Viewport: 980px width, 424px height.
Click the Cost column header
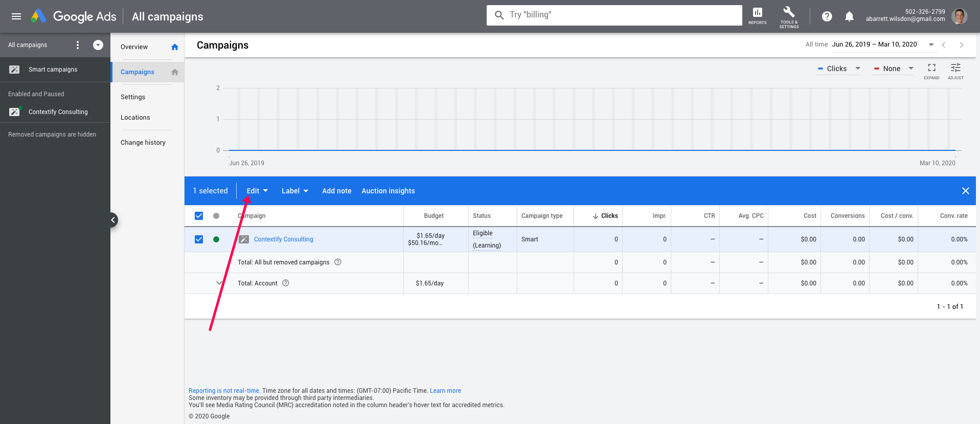tap(810, 216)
